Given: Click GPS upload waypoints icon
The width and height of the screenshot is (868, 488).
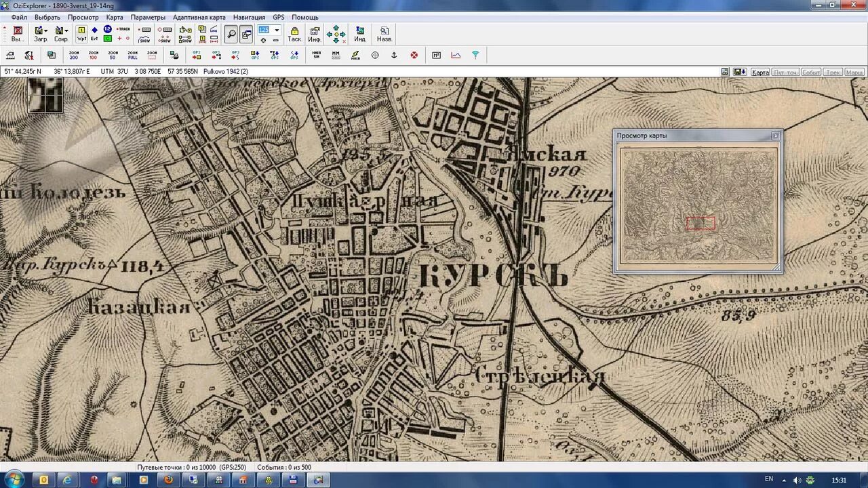Looking at the screenshot, I should 197,55.
